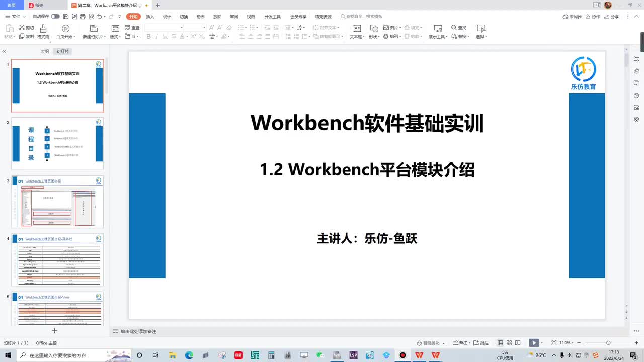Click the zoom slider handle
This screenshot has width=644, height=362.
point(608,343)
